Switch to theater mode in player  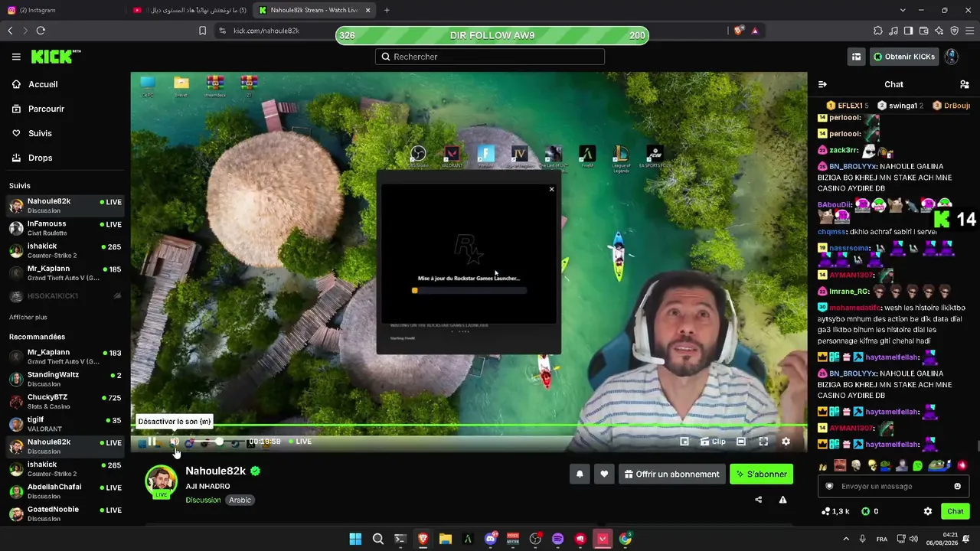pyautogui.click(x=741, y=442)
